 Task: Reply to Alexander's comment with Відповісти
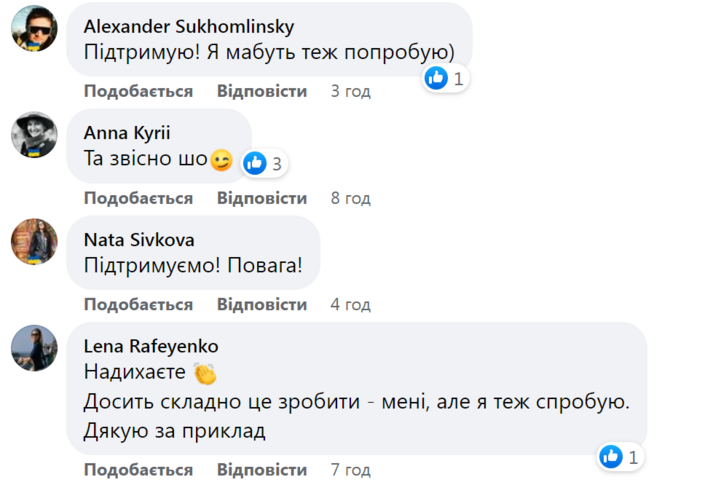coord(262,92)
